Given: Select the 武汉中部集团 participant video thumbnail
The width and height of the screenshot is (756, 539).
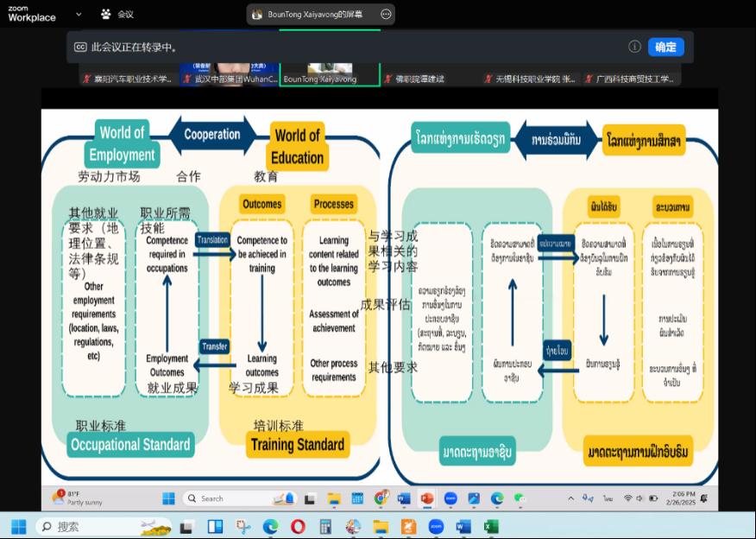Looking at the screenshot, I should 230,73.
